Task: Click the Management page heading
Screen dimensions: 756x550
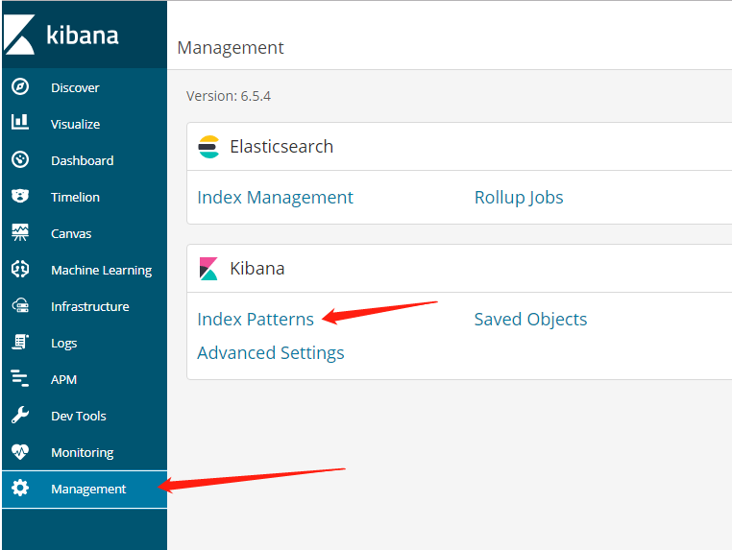Action: (231, 48)
